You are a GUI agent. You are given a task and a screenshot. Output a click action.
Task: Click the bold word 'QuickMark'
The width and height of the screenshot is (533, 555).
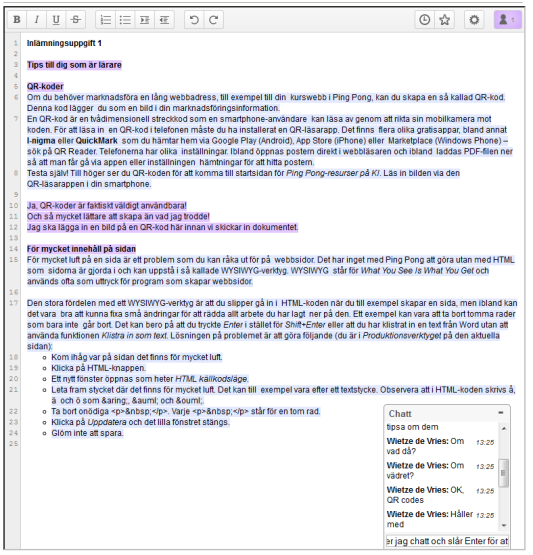pyautogui.click(x=97, y=141)
